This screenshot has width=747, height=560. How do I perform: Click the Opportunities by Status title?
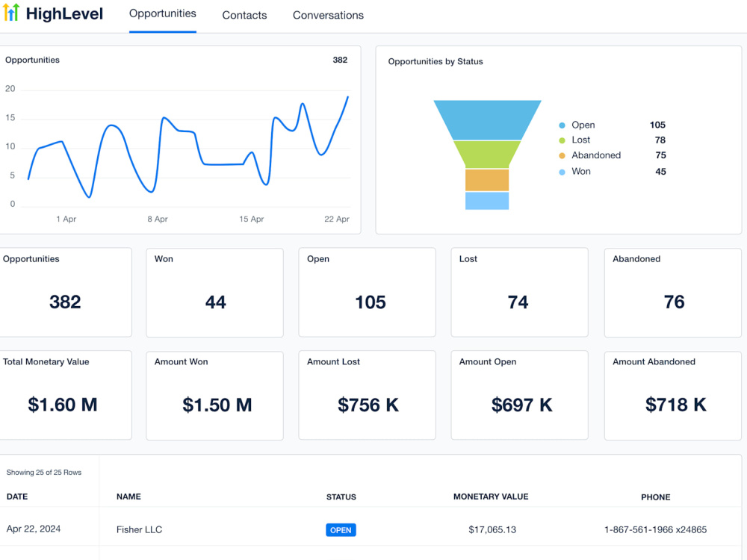pyautogui.click(x=436, y=61)
